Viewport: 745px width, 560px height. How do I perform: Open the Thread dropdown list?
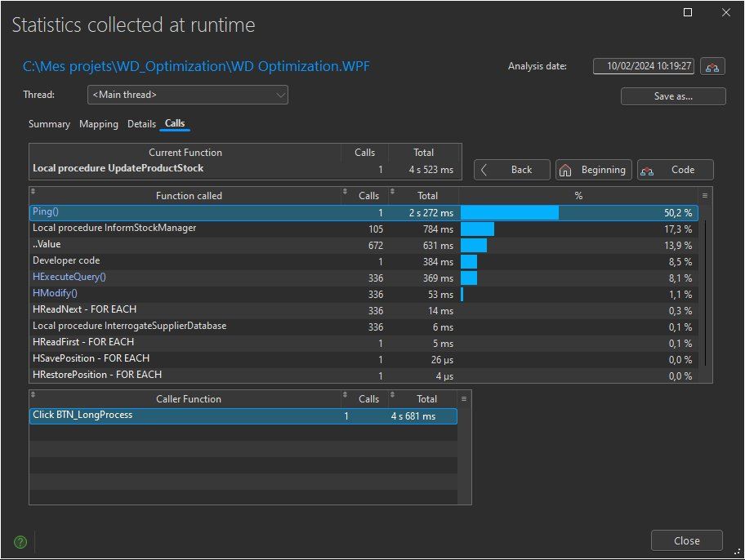click(188, 95)
